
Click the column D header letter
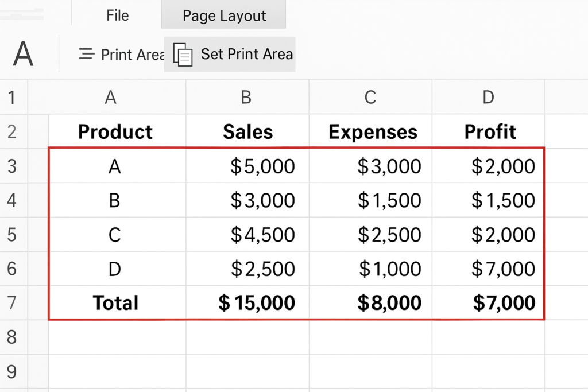tap(488, 97)
